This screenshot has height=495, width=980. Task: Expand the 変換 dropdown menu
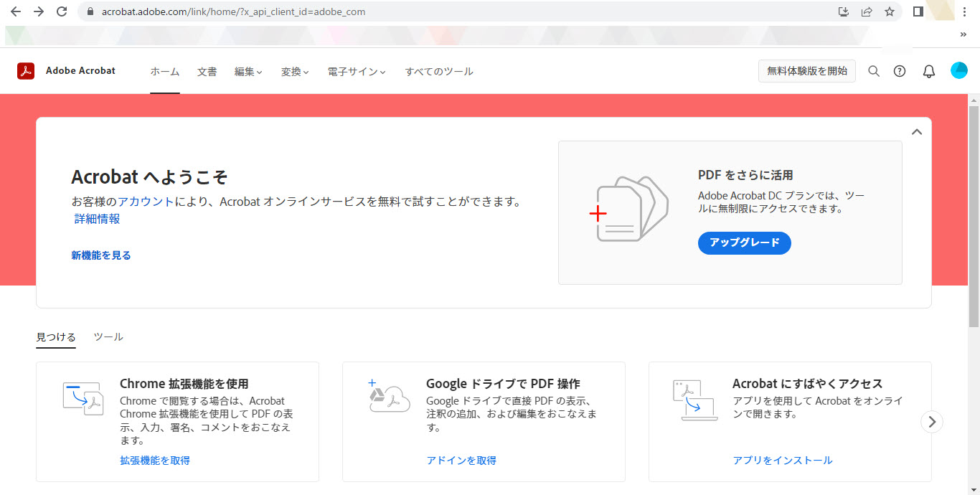[x=295, y=72]
